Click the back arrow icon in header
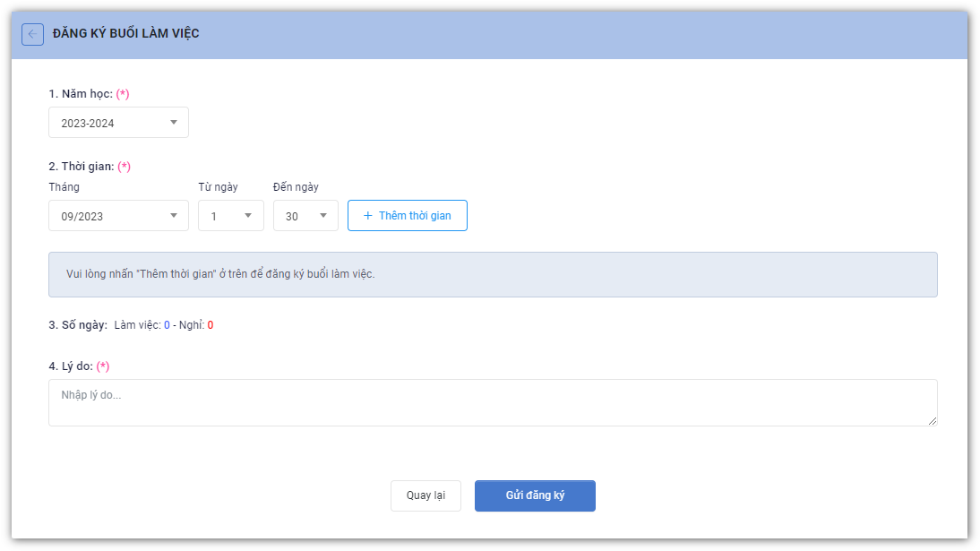 32,34
